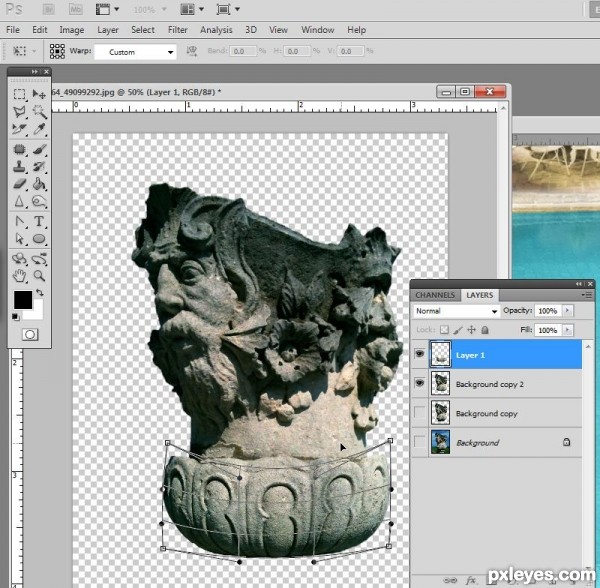
Task: Select the locked Background layer
Action: click(496, 443)
